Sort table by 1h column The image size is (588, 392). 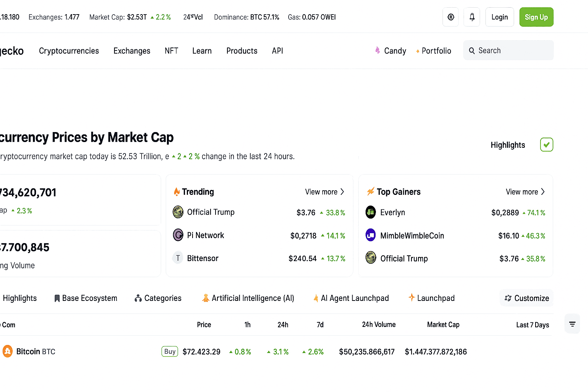pyautogui.click(x=248, y=325)
